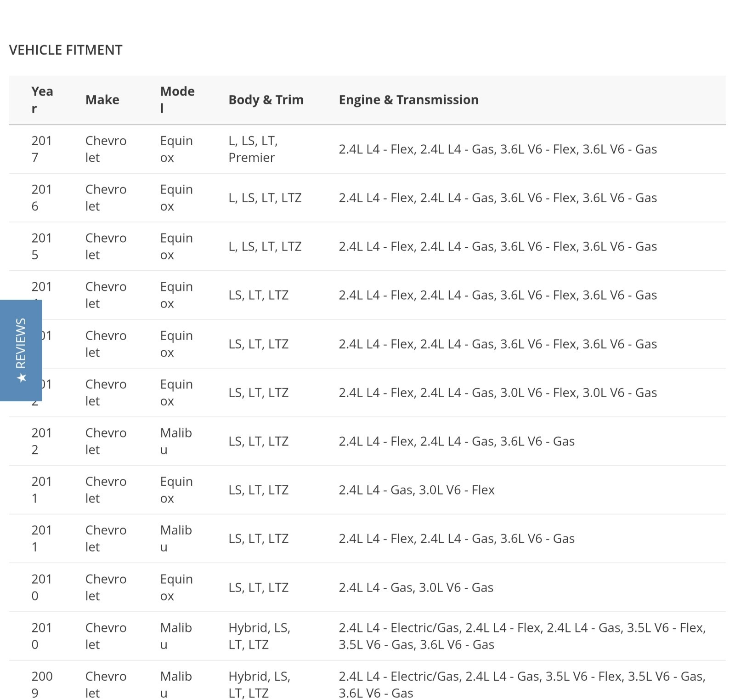The width and height of the screenshot is (735, 700).
Task: Click the 2010 Malibu Hybrid trim cell
Action: (259, 636)
